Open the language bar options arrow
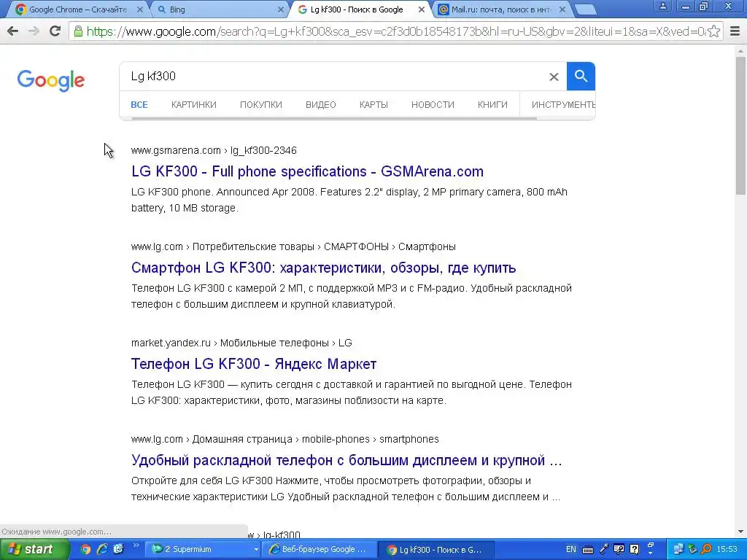The height and width of the screenshot is (560, 747). coord(650,553)
